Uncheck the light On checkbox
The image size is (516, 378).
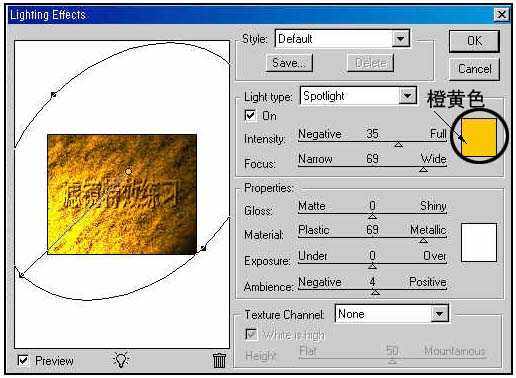click(x=250, y=115)
